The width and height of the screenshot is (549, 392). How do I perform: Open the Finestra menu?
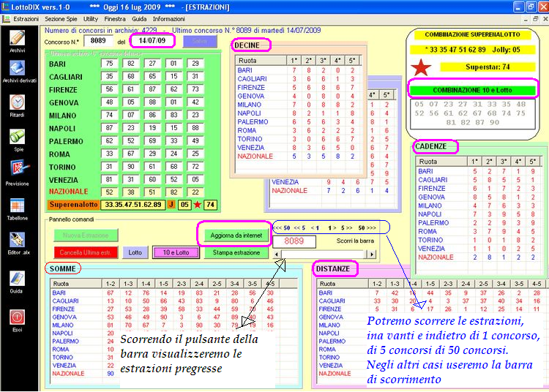pos(115,19)
